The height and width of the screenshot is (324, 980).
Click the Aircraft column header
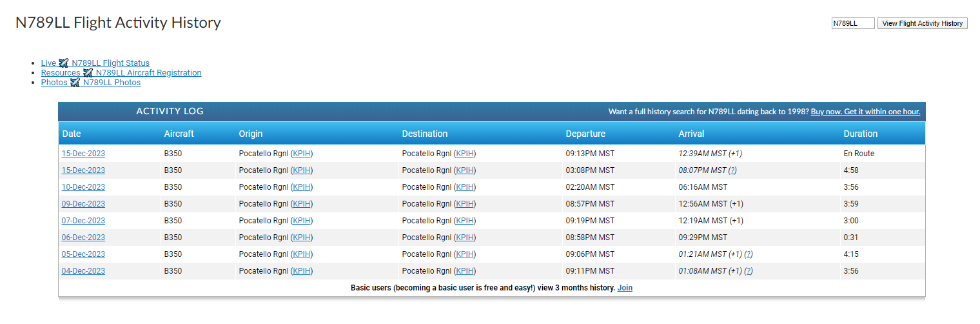[179, 134]
